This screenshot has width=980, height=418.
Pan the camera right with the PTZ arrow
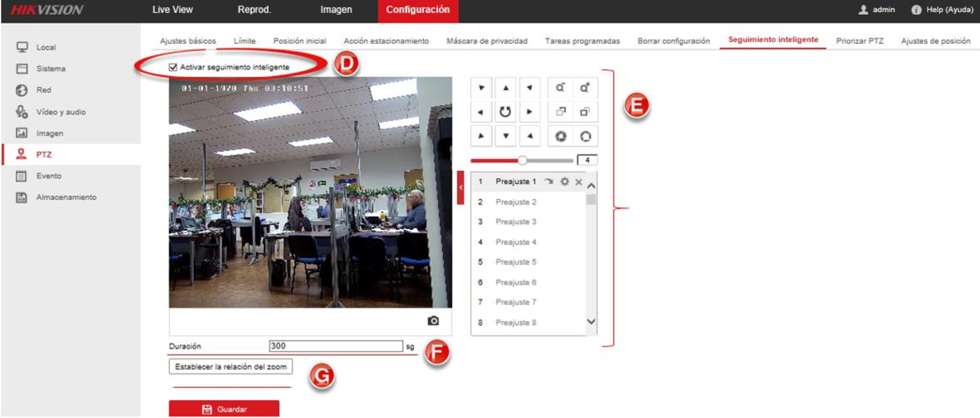529,112
